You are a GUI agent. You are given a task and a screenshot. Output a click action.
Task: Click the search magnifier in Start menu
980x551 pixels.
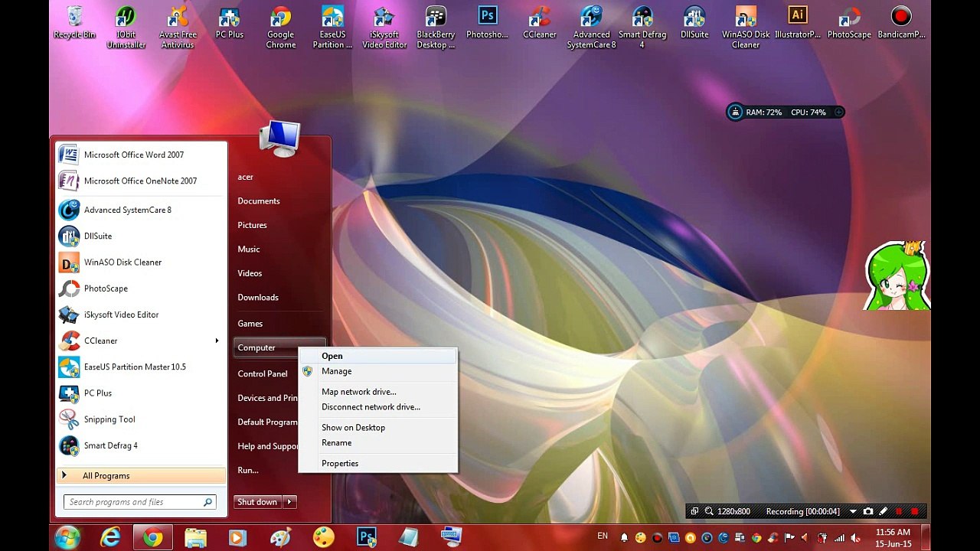pos(207,502)
